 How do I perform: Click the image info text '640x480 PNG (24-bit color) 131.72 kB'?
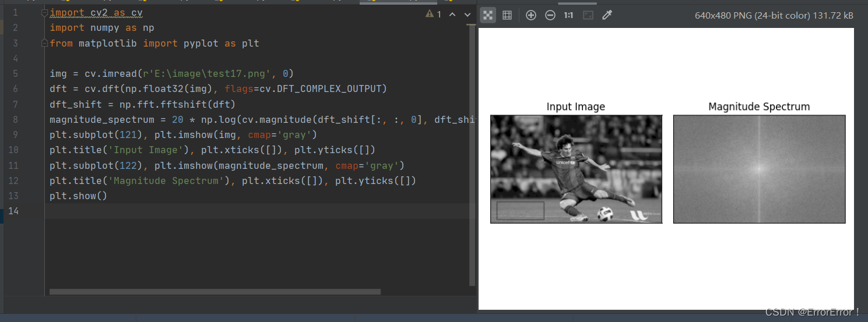(774, 16)
